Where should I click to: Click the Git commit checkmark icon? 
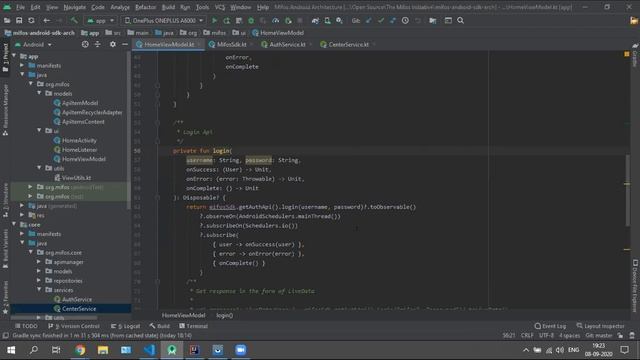coord(381,20)
